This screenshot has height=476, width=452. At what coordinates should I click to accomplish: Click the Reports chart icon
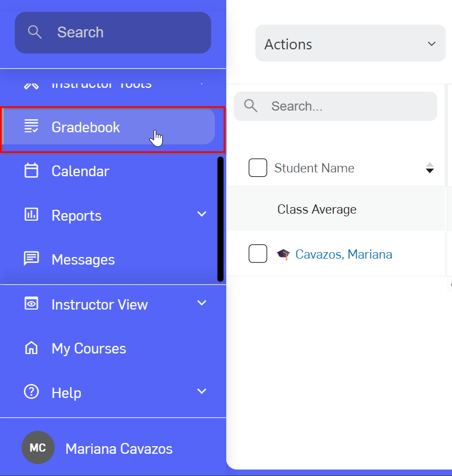(31, 214)
